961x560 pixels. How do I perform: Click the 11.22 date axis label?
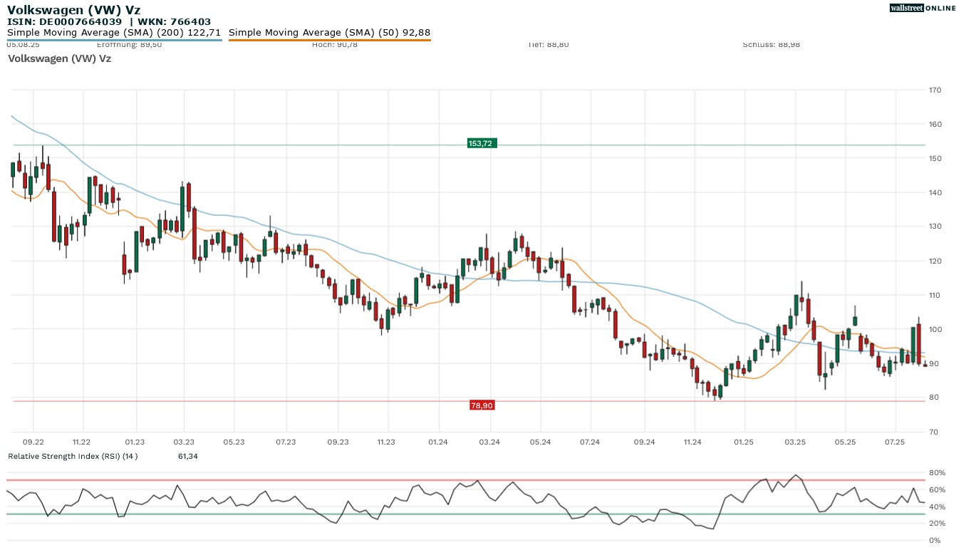81,442
